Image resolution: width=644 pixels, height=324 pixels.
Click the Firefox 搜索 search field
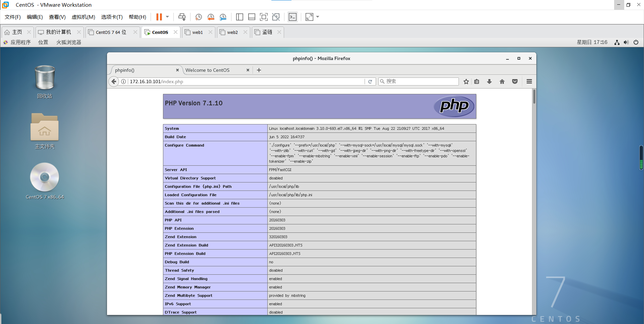coord(418,82)
